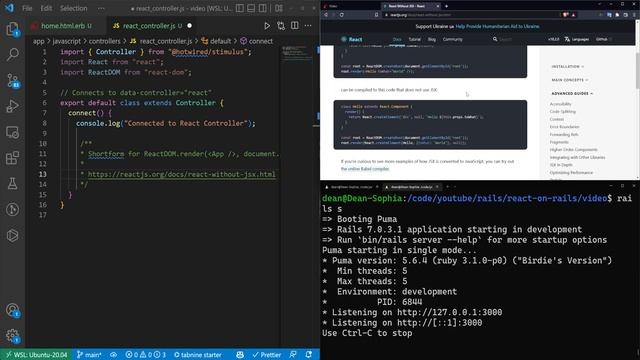This screenshot has height=360, width=640.
Task: Open changes compare icon in editor toolbar
Action: (x=281, y=26)
